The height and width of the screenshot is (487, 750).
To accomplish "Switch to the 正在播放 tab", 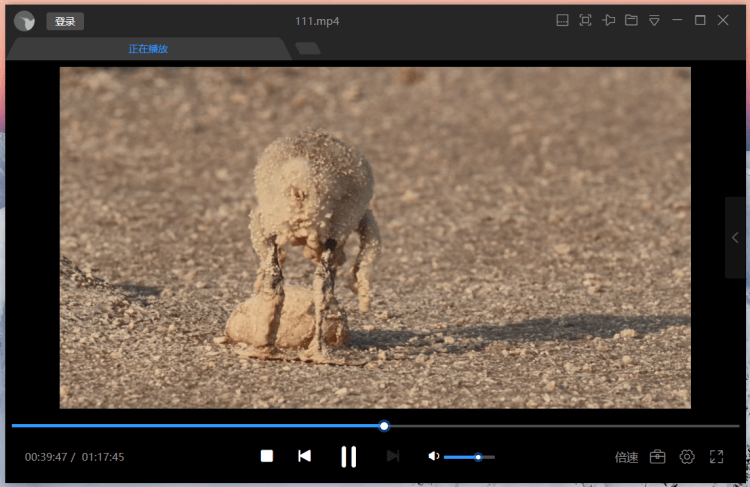I will click(148, 49).
